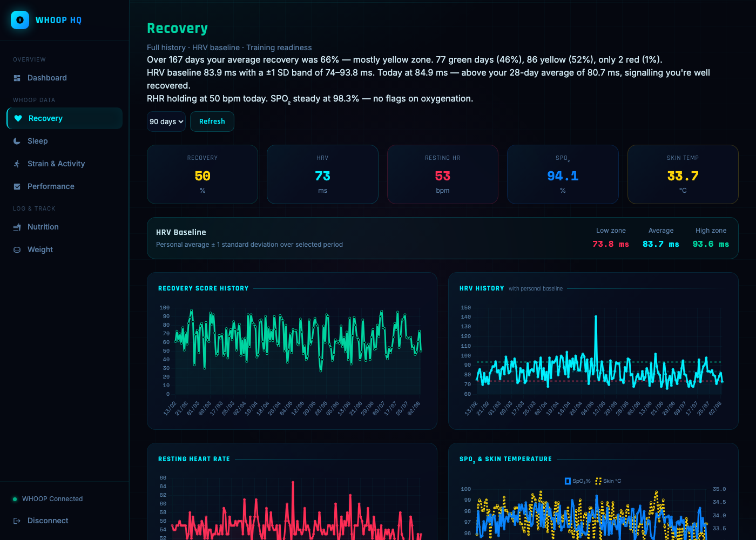Click the High zone 93.6 ms value

[x=711, y=244]
